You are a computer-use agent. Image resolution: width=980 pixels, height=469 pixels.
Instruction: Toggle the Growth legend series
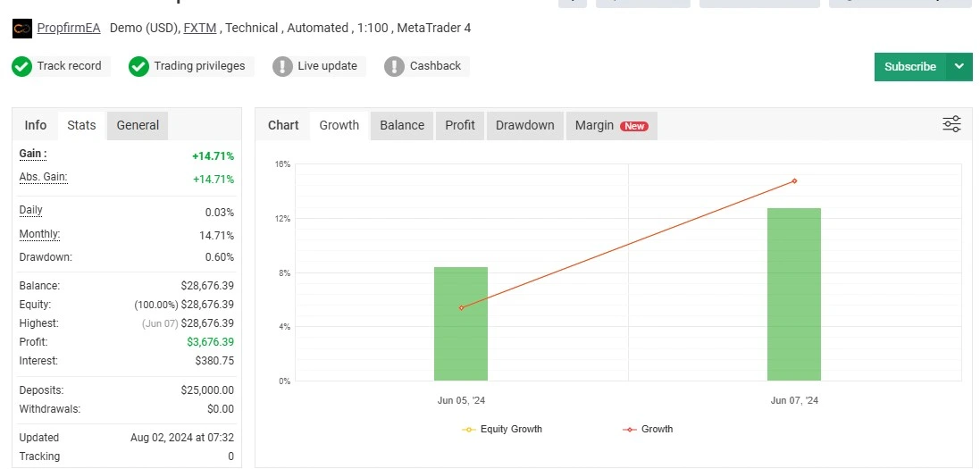[648, 430]
